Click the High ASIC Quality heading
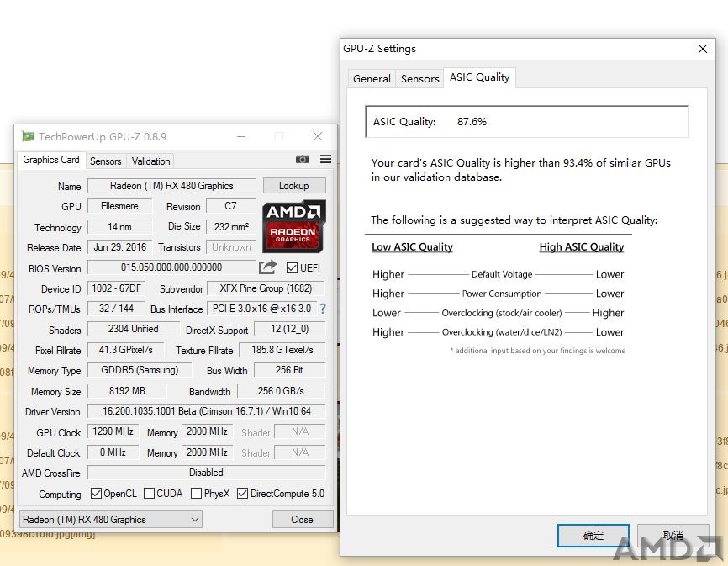This screenshot has width=728, height=566. [x=581, y=247]
